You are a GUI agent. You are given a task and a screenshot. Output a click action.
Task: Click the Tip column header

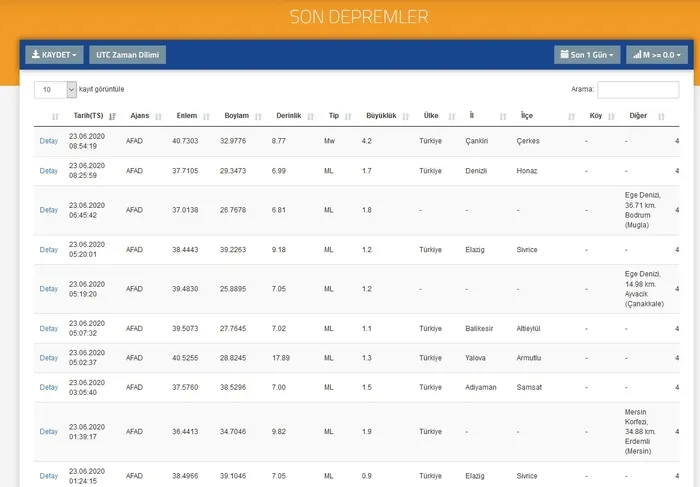[x=334, y=116]
